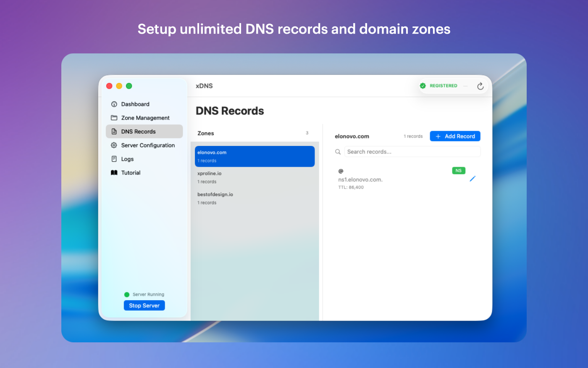Viewport: 588px width, 368px height.
Task: Choose the elonovo.com zone entry
Action: [255, 156]
